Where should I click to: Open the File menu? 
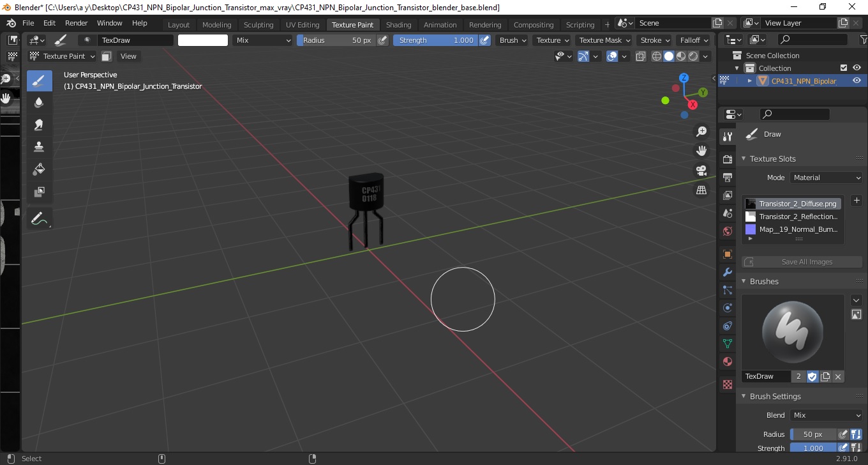pyautogui.click(x=28, y=23)
